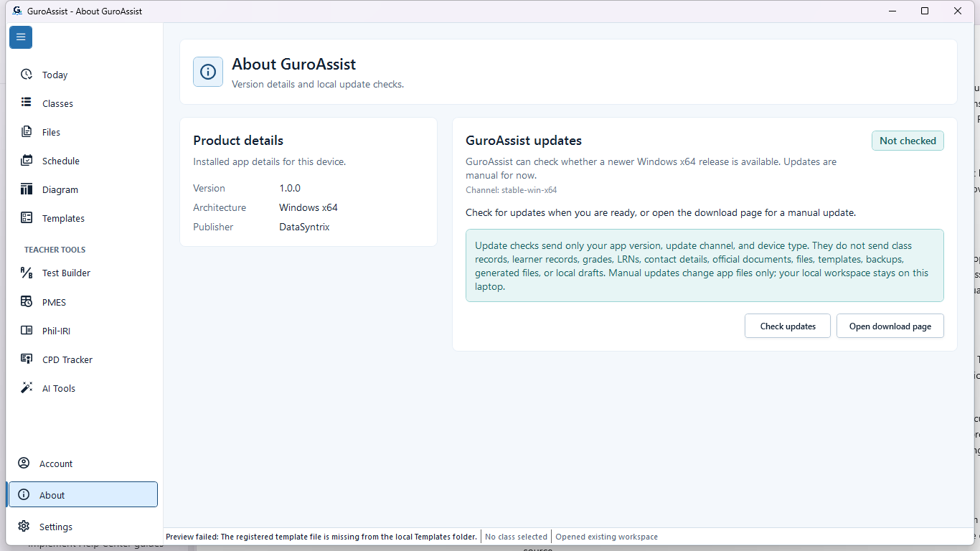The height and width of the screenshot is (551, 980).
Task: Click Opened existing workspace status text
Action: (x=607, y=537)
